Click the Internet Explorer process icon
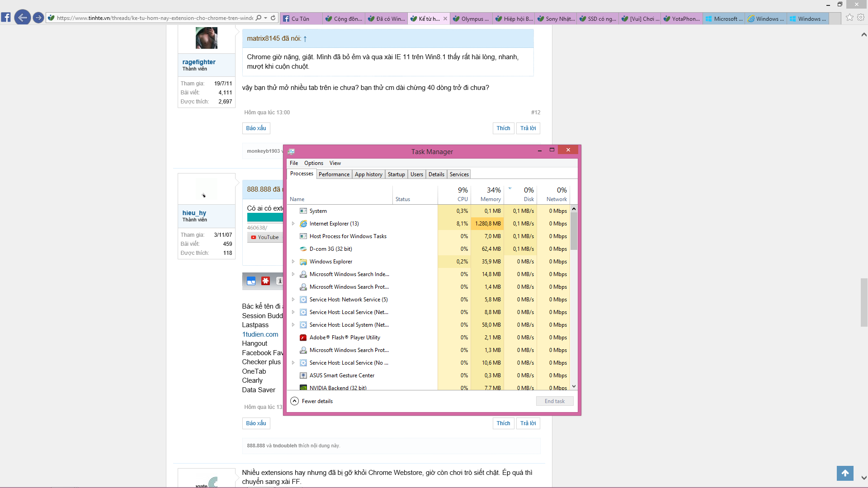 click(x=303, y=224)
